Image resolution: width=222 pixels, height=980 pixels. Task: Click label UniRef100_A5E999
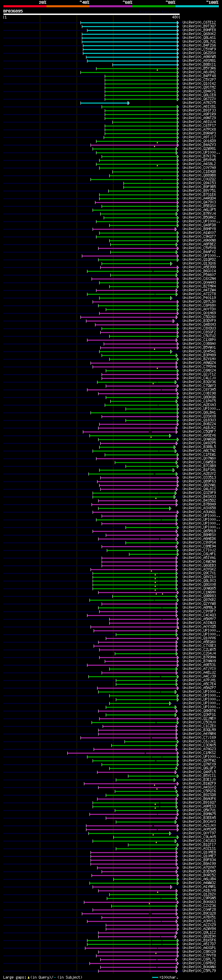199,267
